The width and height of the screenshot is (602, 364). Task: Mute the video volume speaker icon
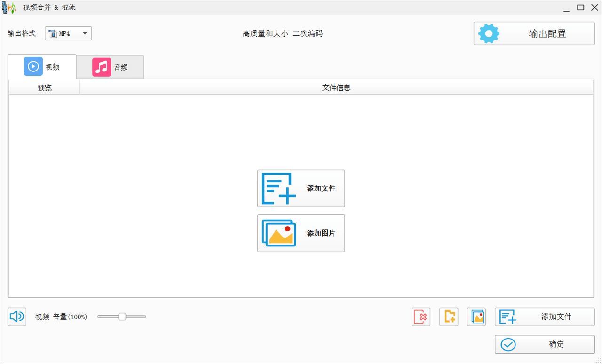coord(17,317)
